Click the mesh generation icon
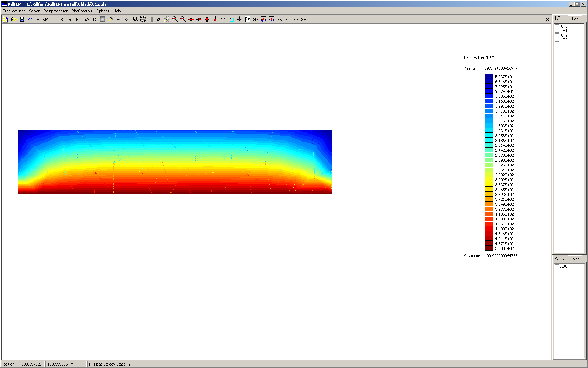Viewport: 588px width, 368px height. pyautogui.click(x=135, y=20)
